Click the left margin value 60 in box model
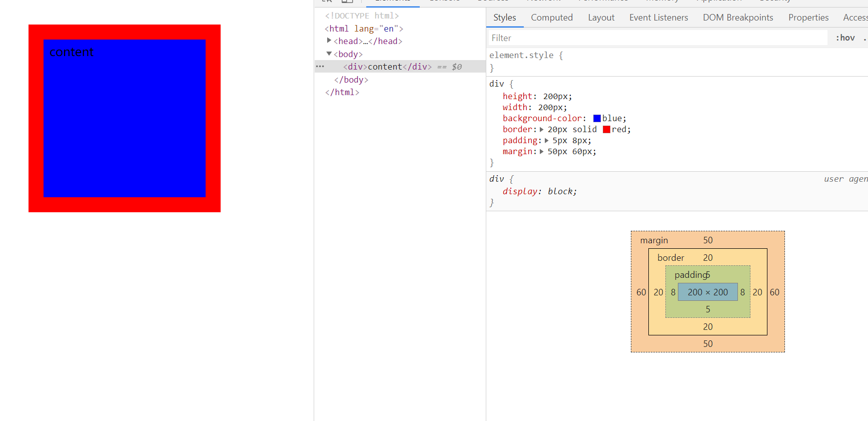This screenshot has height=421, width=868. (x=641, y=292)
